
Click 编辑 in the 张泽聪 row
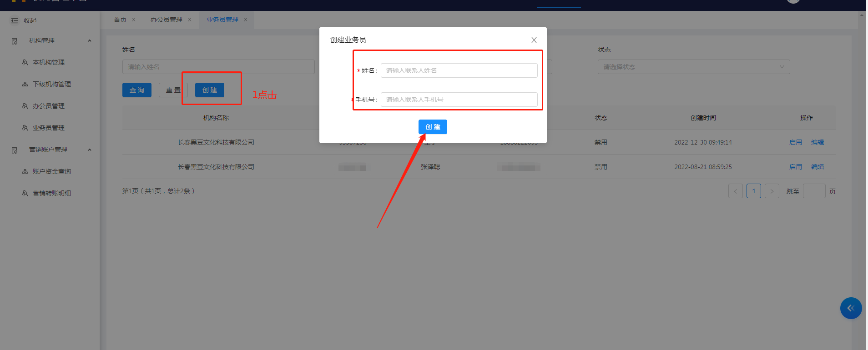[818, 167]
